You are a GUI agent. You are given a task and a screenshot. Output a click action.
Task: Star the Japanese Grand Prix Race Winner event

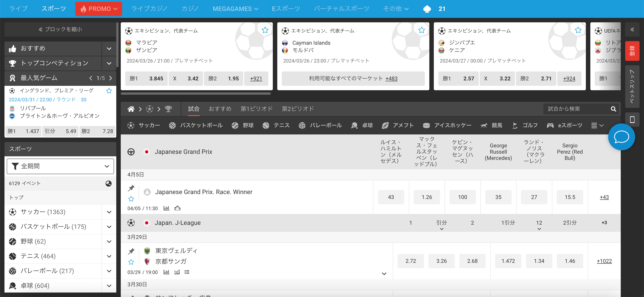[x=131, y=199]
